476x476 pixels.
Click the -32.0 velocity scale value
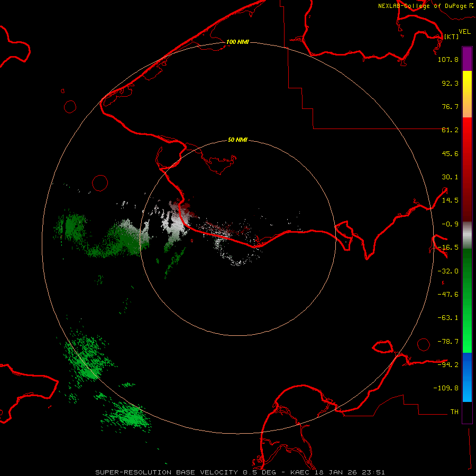(x=448, y=271)
